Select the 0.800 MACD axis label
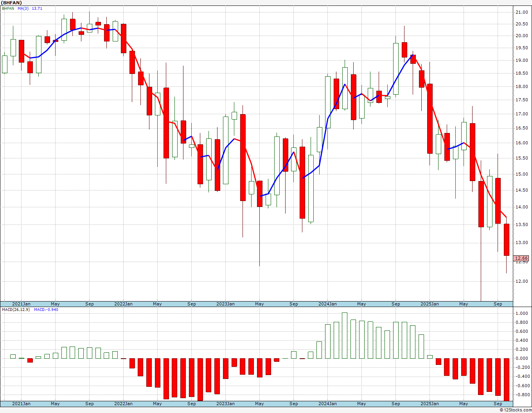The image size is (532, 413). click(522, 323)
